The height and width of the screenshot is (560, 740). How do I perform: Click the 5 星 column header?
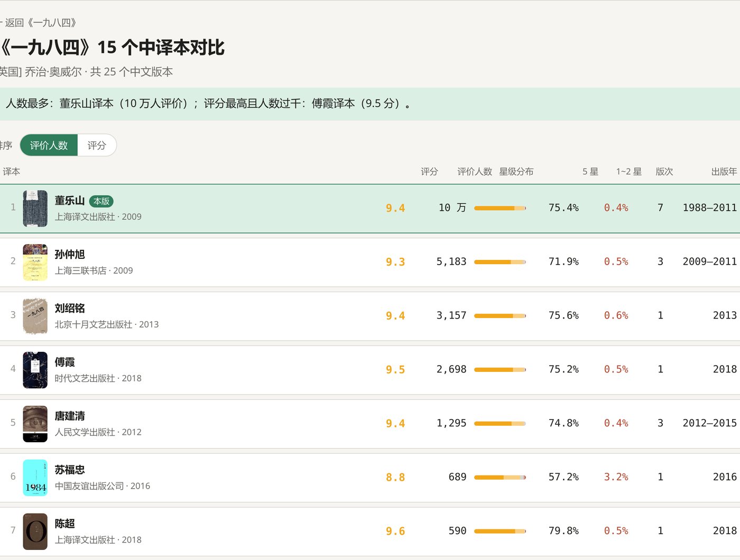tap(590, 172)
